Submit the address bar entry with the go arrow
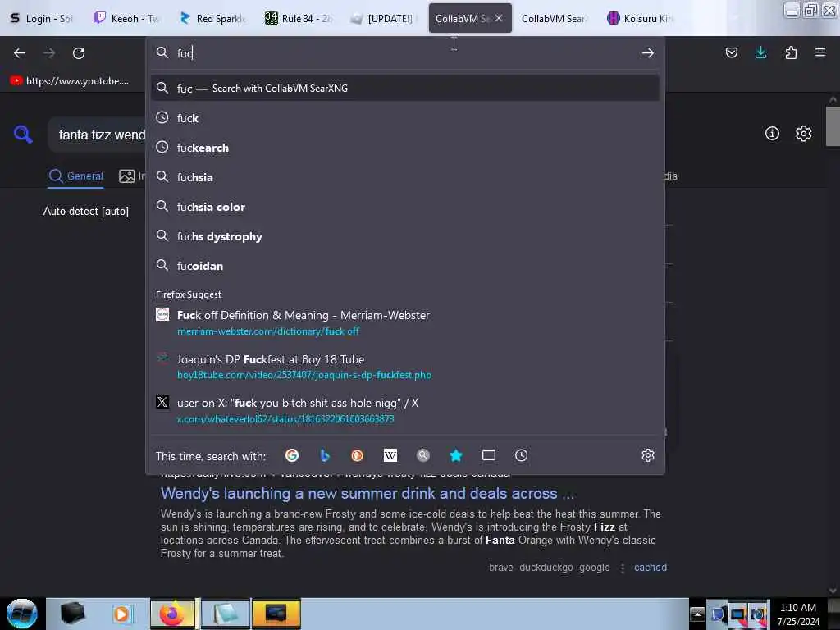This screenshot has height=630, width=840. click(648, 53)
